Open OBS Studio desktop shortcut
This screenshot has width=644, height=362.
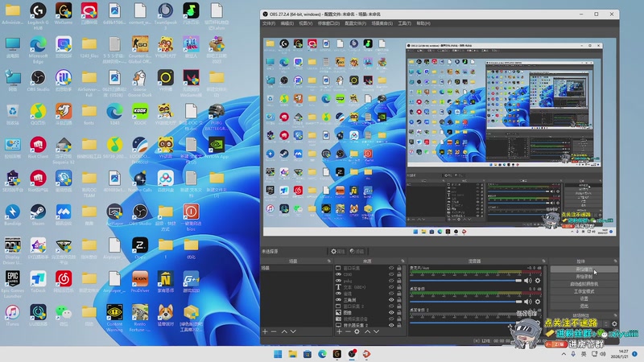coord(38,78)
